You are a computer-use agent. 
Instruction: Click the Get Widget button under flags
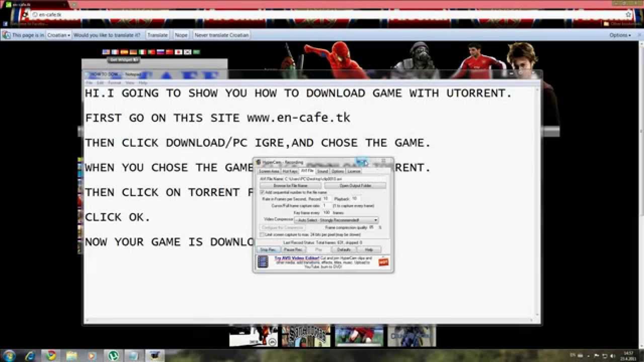point(124,60)
